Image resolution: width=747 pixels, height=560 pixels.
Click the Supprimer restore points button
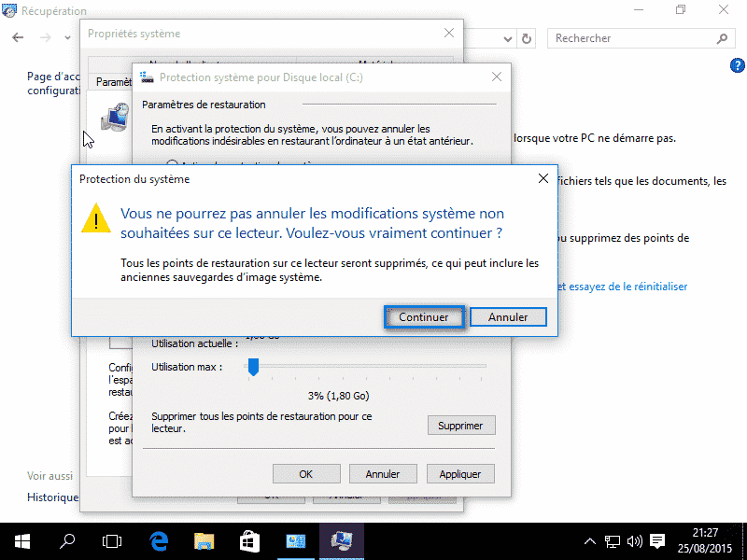[461, 426]
